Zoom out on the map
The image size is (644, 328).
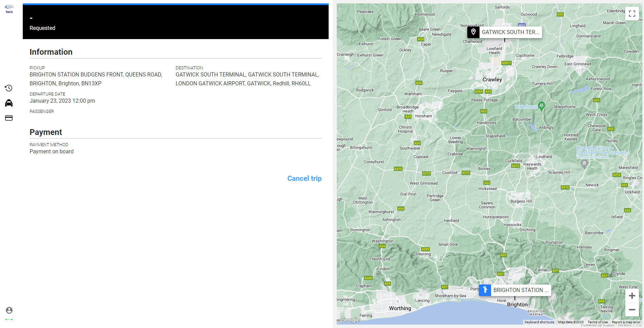(x=632, y=310)
